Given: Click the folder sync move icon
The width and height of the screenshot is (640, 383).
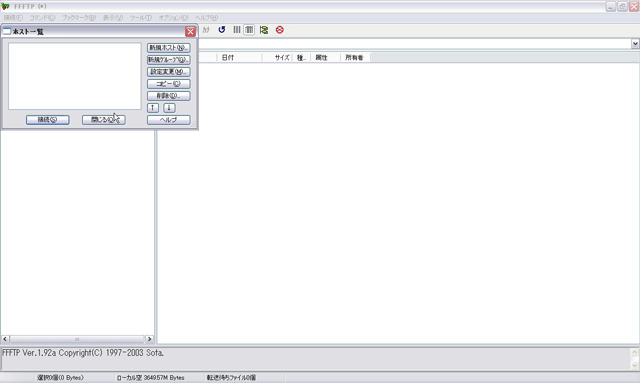Looking at the screenshot, I should (264, 30).
